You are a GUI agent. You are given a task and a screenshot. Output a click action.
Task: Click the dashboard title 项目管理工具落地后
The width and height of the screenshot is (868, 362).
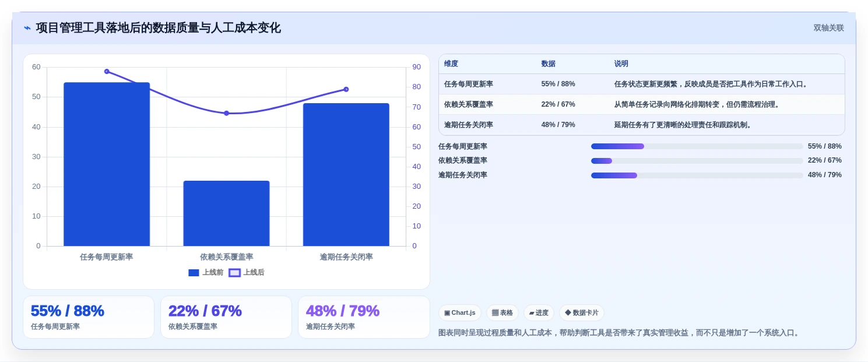tap(158, 28)
